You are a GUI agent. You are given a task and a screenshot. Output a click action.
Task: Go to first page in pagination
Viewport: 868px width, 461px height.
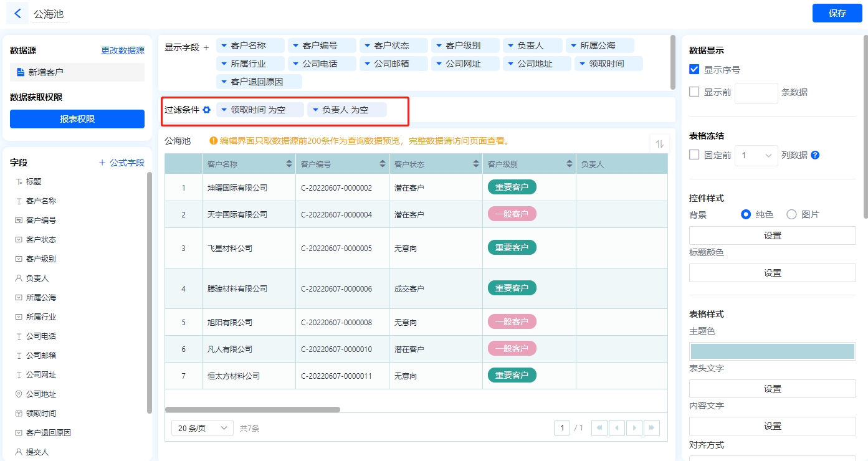point(599,428)
